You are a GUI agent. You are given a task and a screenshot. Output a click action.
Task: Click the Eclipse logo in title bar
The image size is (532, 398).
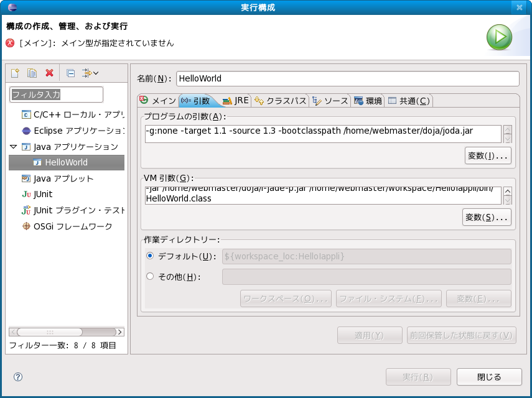point(12,7)
